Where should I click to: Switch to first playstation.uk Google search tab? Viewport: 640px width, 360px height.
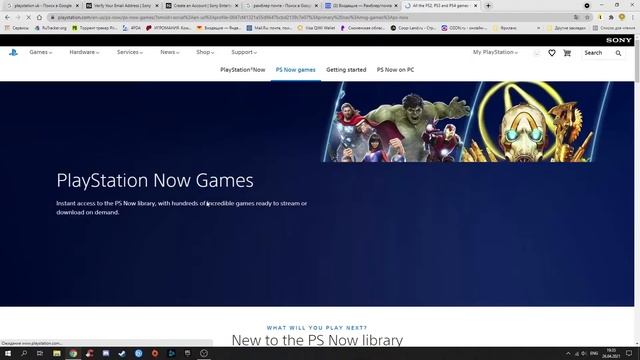42,6
